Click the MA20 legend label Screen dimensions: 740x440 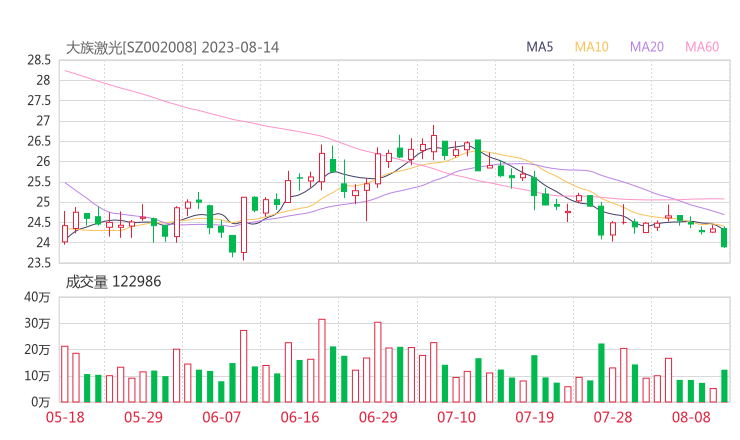coord(647,47)
